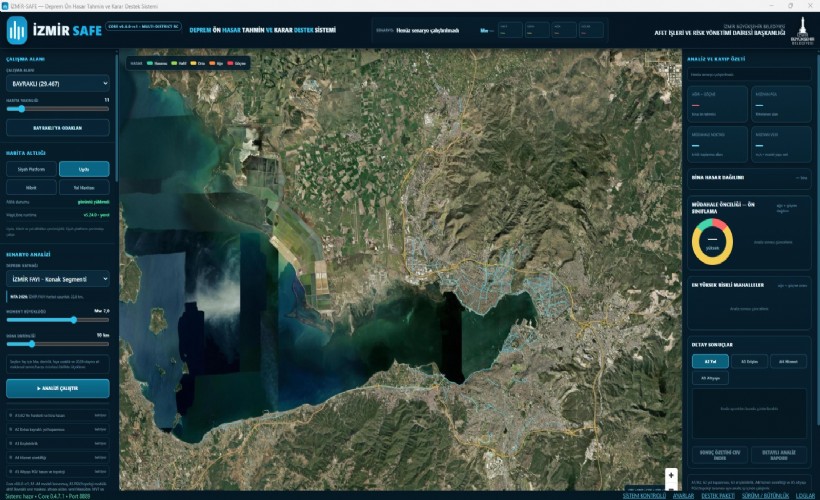Click the A4 Hizmet step row

pos(58,458)
